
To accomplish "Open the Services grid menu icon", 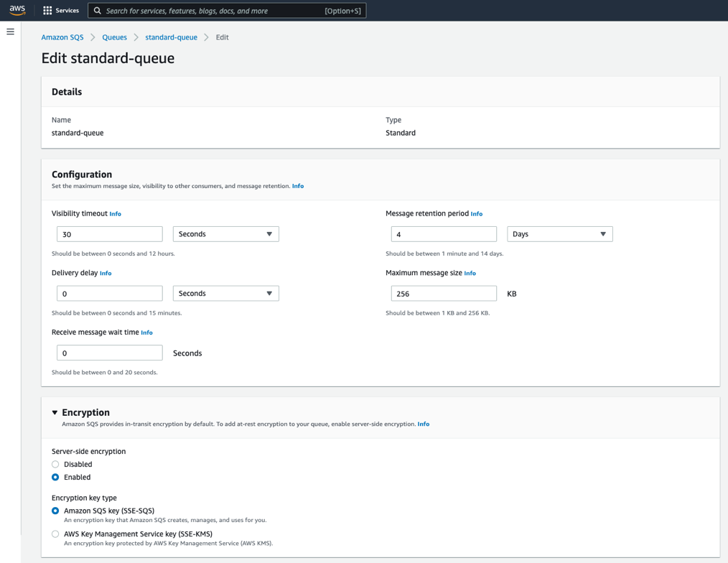I will 47,11.
